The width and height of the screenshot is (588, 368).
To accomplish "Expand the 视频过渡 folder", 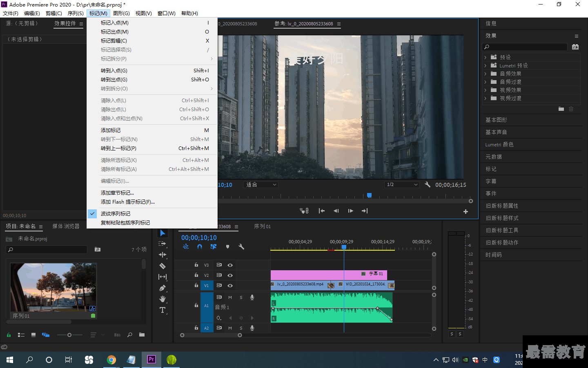I will [x=485, y=98].
